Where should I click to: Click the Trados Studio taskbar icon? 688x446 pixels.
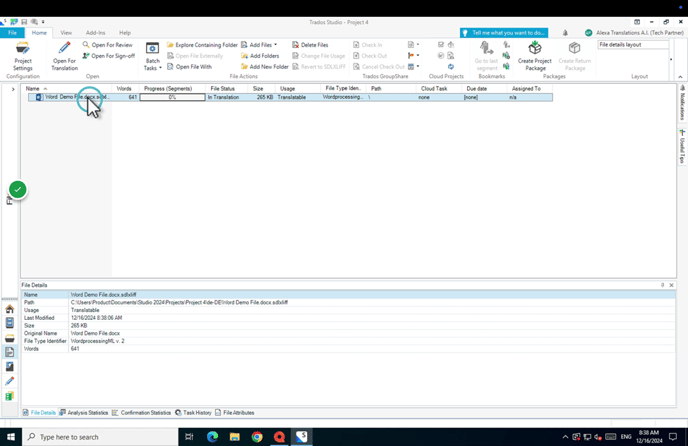[302, 437]
